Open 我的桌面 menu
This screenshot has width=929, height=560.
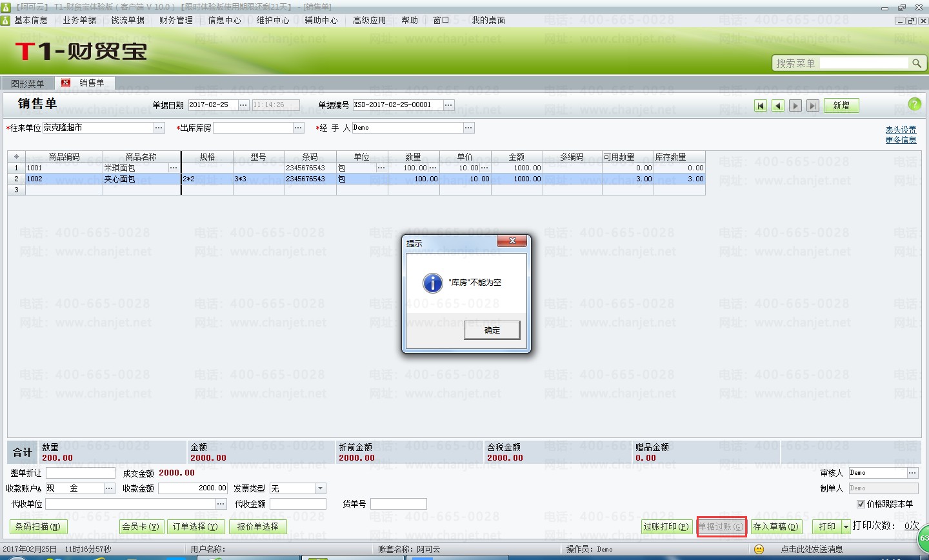coord(488,20)
